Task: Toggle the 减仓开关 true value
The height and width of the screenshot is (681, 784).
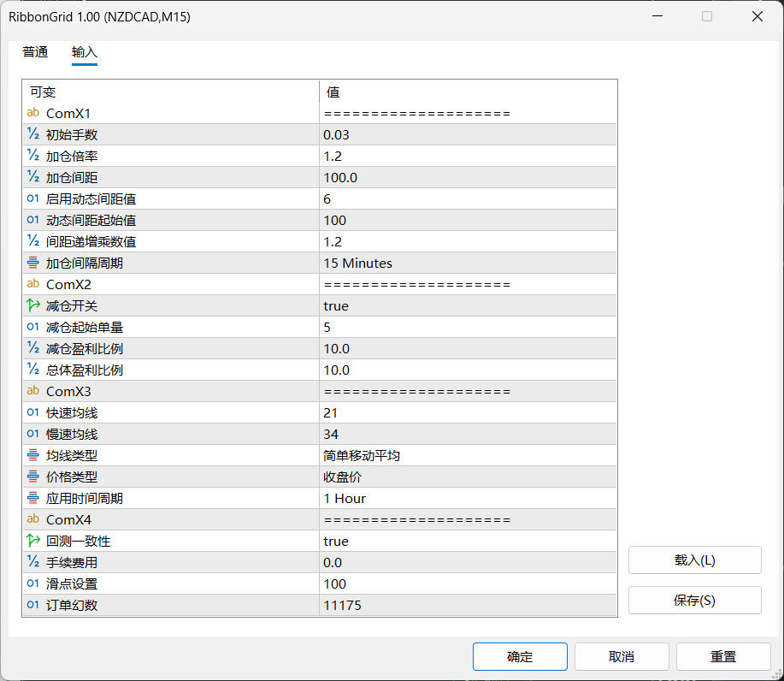Action: click(468, 305)
